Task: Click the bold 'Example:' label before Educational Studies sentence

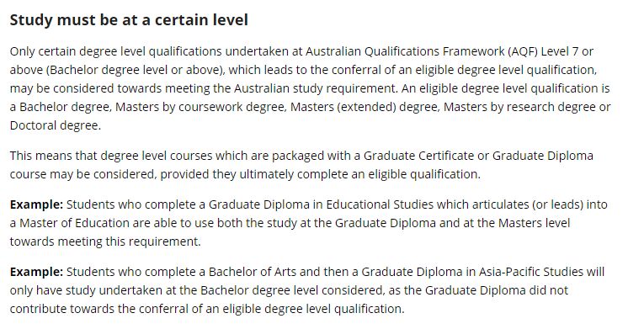Action: pyautogui.click(x=36, y=204)
